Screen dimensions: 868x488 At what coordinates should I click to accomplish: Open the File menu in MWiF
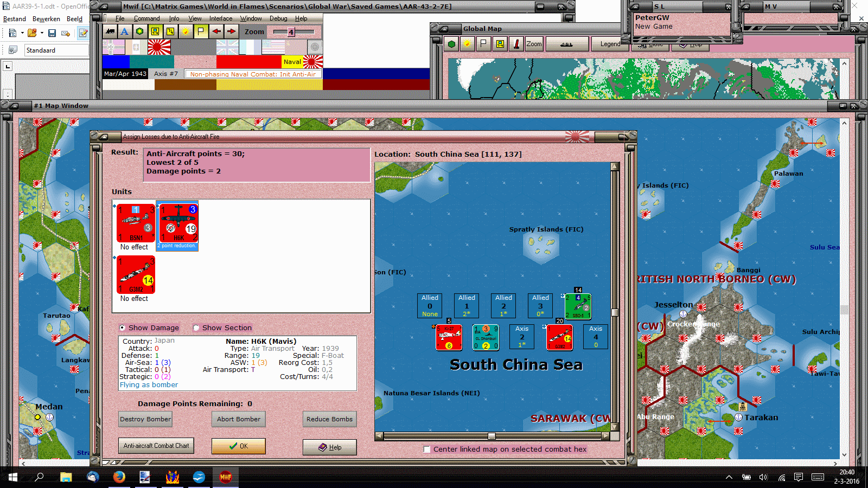pyautogui.click(x=120, y=18)
